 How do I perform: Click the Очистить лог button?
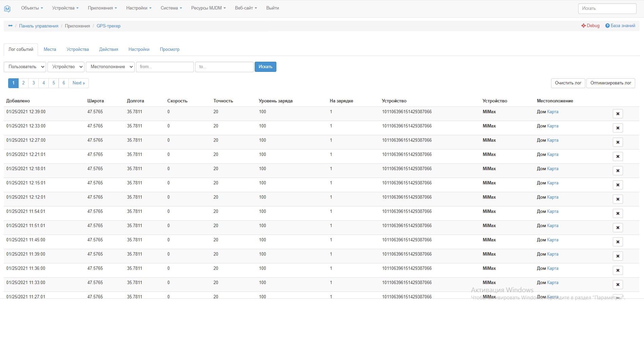pos(568,83)
